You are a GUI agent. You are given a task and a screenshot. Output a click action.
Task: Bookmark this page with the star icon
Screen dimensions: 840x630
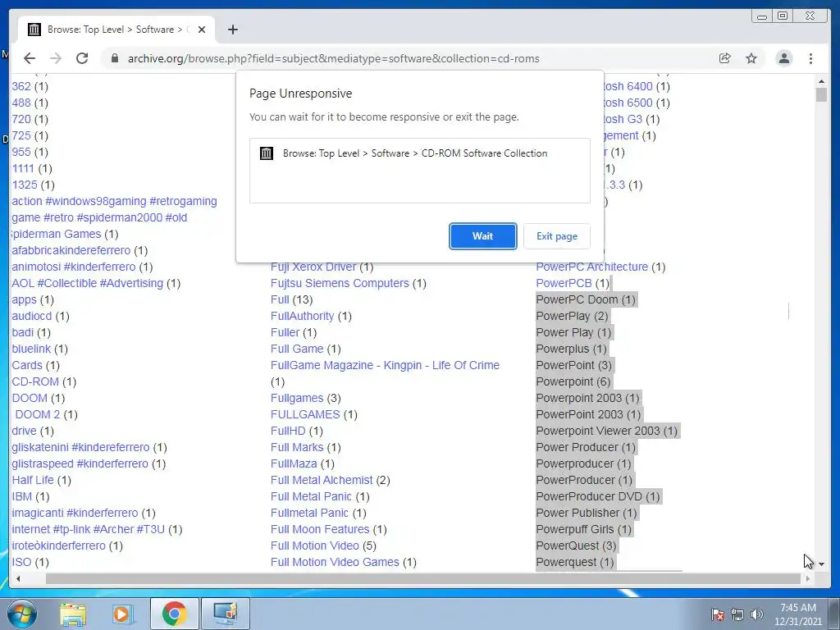coord(751,58)
